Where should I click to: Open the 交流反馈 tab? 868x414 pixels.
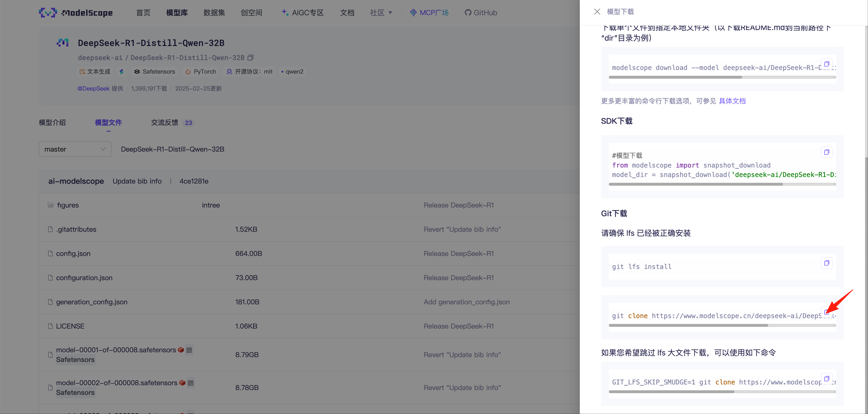pos(165,123)
